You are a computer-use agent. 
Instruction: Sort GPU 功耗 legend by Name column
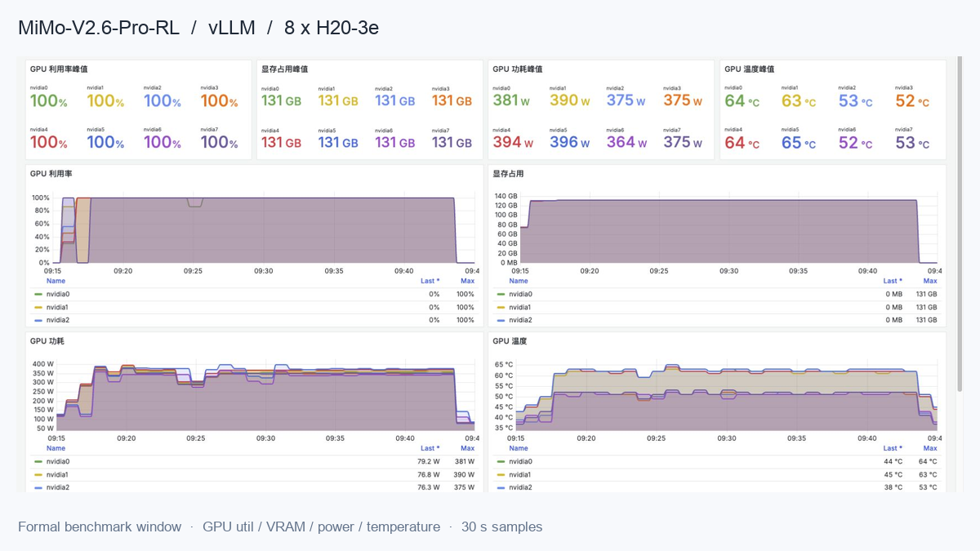[x=56, y=448]
